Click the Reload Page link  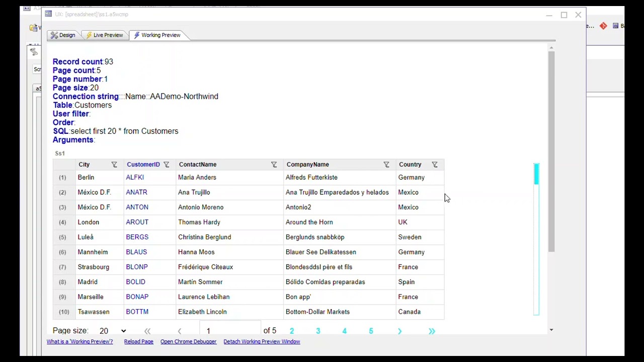click(x=138, y=341)
